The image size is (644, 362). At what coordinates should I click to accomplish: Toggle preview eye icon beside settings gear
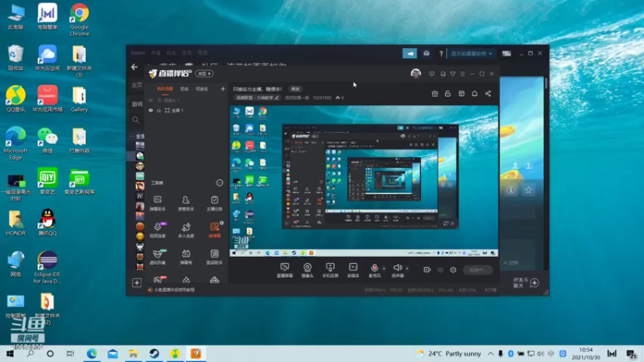coord(440,269)
